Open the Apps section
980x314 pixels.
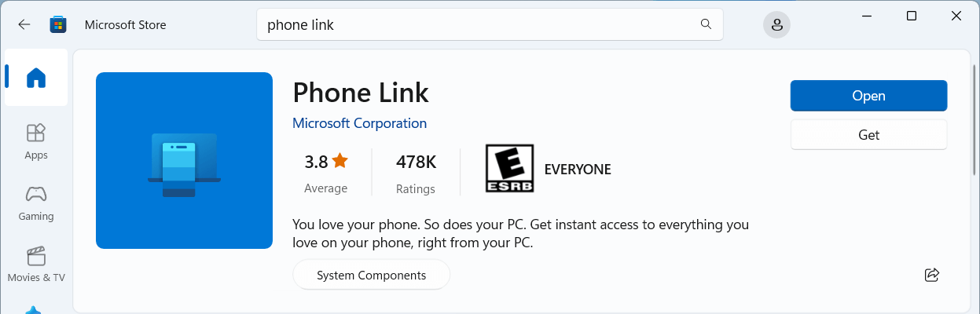coord(36,141)
